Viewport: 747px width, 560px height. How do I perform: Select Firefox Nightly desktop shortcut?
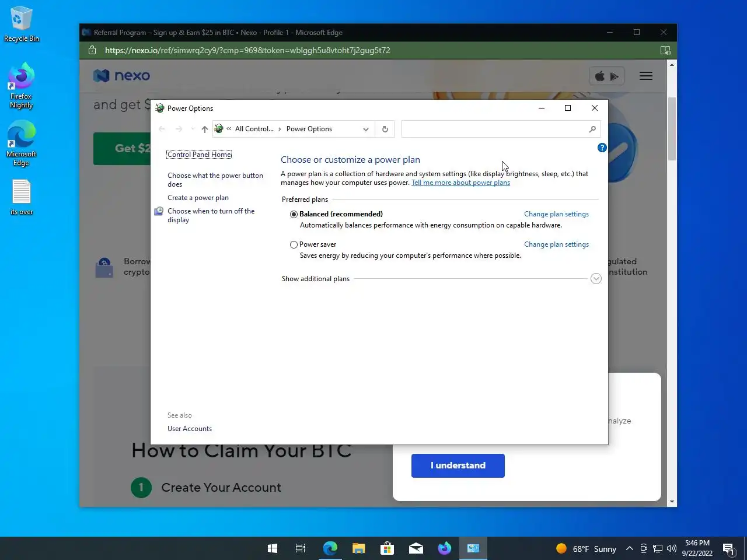(21, 85)
